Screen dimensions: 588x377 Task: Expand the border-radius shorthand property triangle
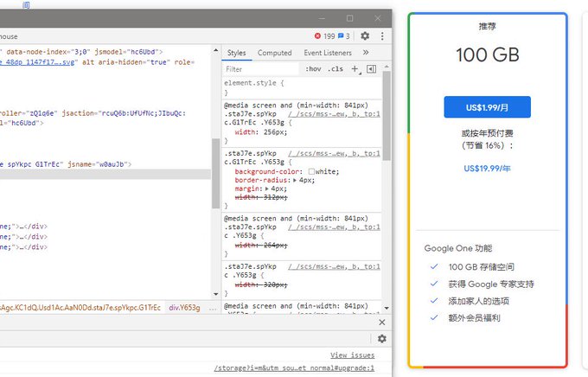pyautogui.click(x=295, y=181)
